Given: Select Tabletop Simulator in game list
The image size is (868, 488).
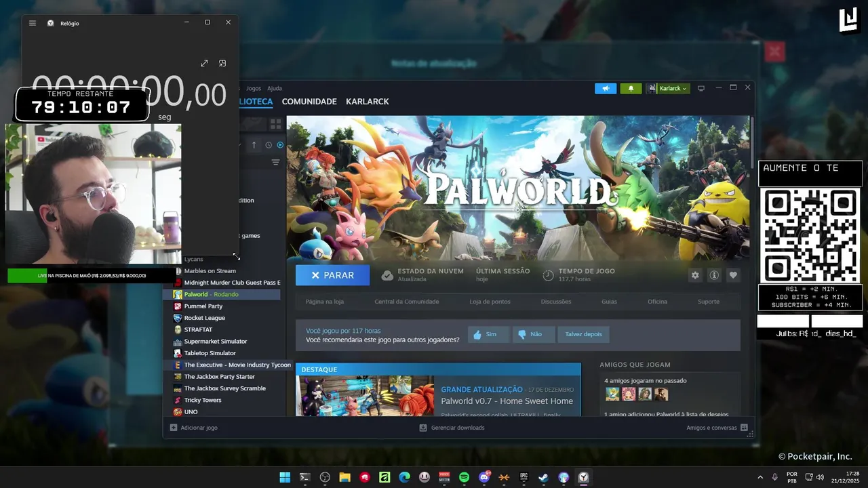Looking at the screenshot, I should pos(210,353).
